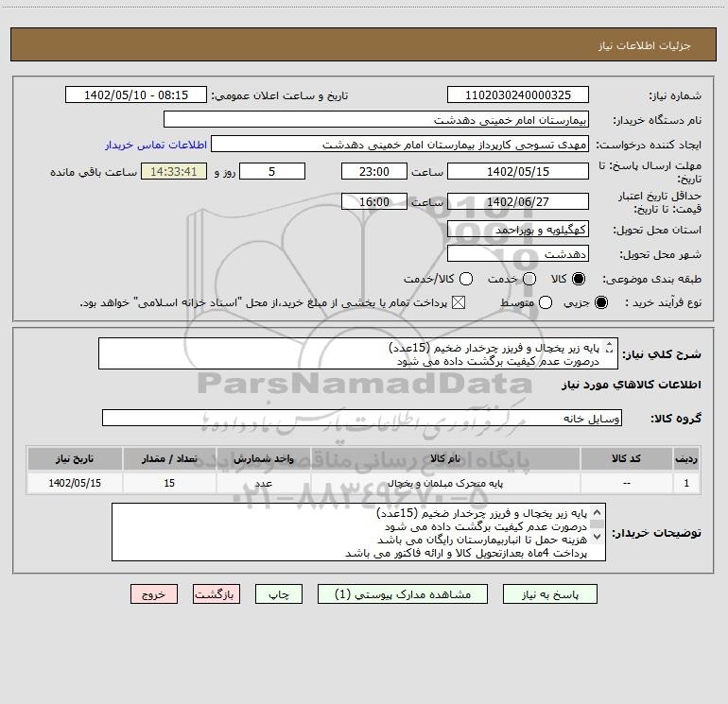The height and width of the screenshot is (704, 728).
Task: Click the unit cell عدد
Action: tap(263, 483)
